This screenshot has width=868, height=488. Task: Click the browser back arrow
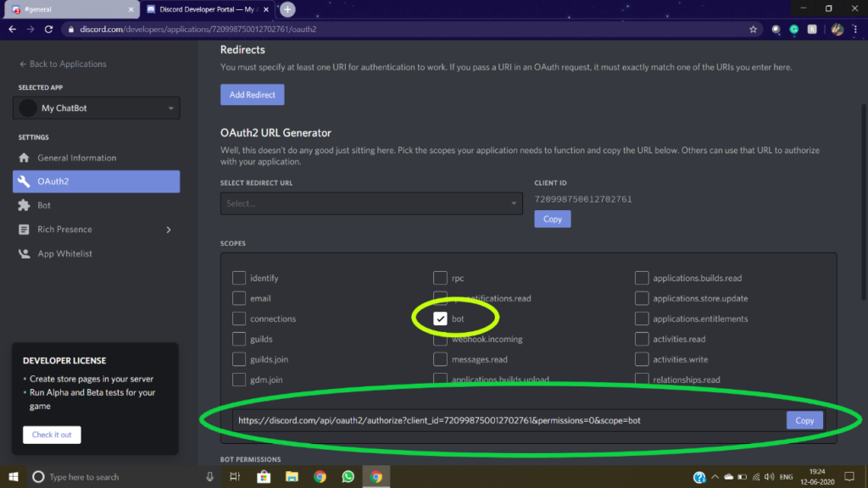pyautogui.click(x=13, y=30)
